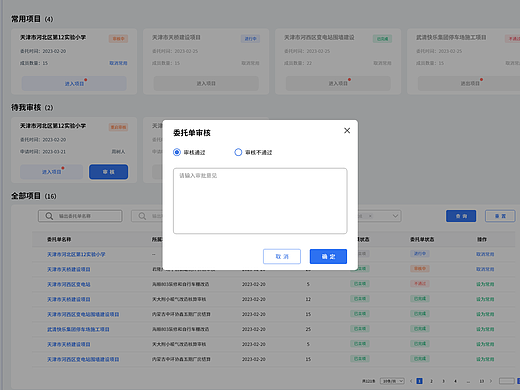Confirm the review with the 确定 button
This screenshot has height=390, width=520.
pos(328,256)
